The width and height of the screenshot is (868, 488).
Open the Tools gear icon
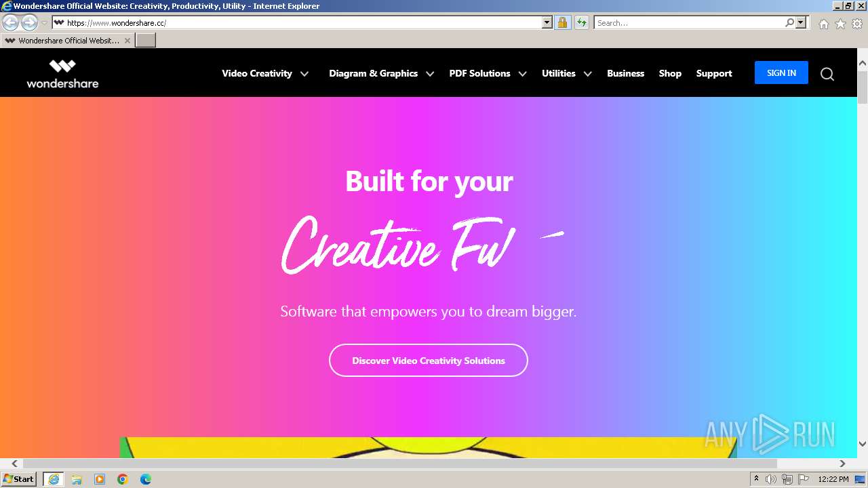pyautogui.click(x=857, y=24)
